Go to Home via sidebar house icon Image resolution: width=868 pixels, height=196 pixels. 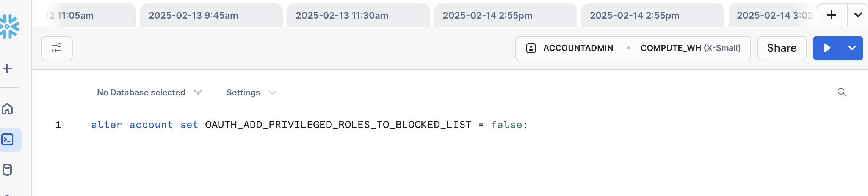coord(8,109)
